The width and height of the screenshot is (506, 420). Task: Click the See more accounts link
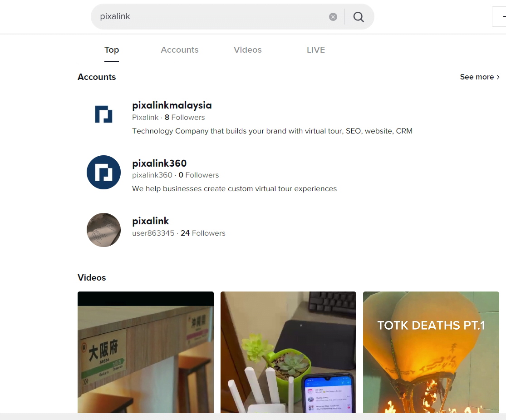[476, 77]
